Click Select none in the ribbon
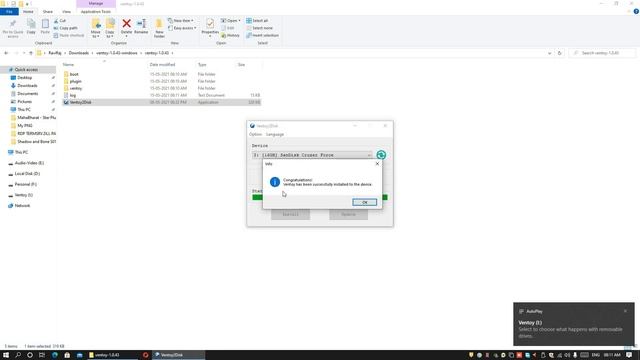 [260, 28]
